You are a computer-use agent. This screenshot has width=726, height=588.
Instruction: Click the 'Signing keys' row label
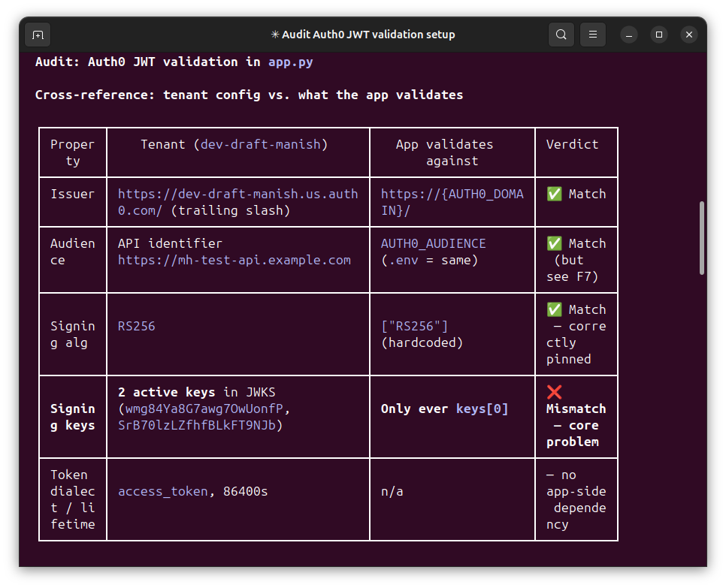pos(73,418)
